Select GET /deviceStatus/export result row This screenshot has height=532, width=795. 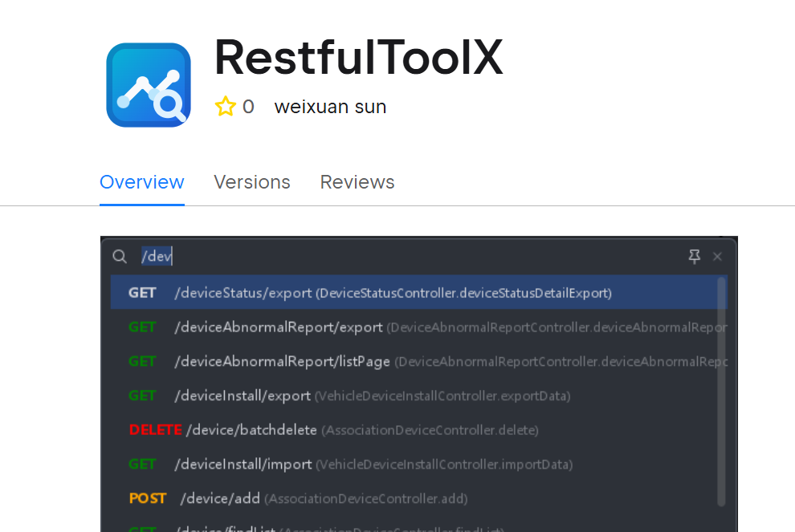419,292
